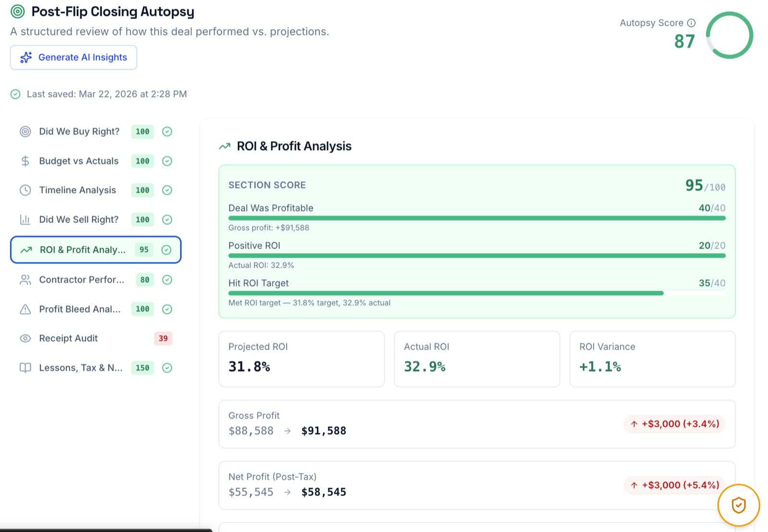
Task: Click the Last saved timestamp text
Action: pos(107,94)
